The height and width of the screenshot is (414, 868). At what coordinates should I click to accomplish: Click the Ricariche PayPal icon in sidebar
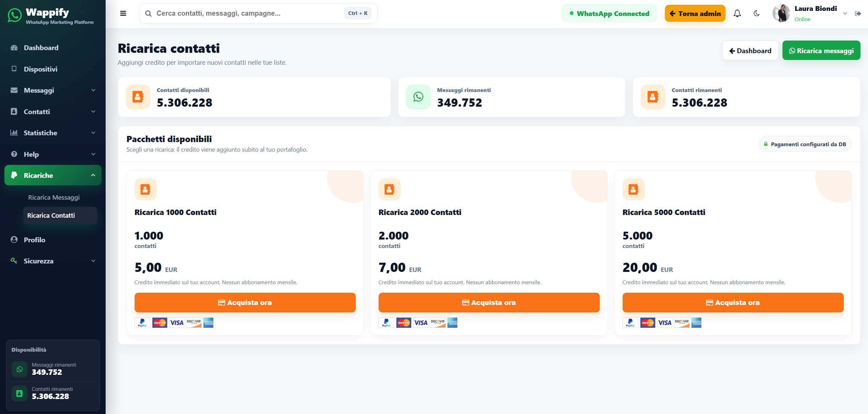14,175
